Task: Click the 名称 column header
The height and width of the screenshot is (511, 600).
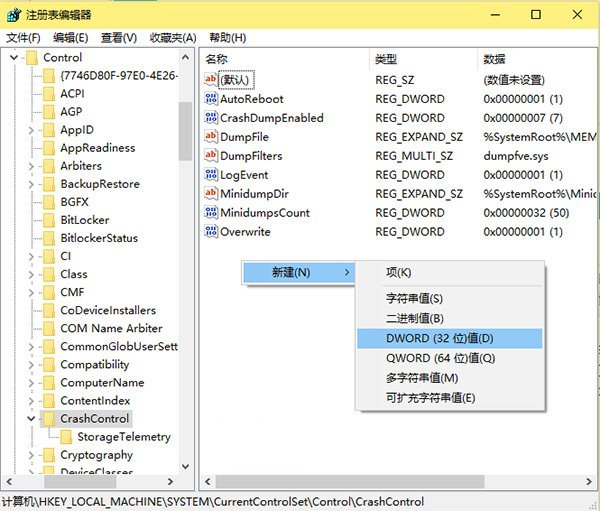Action: [217, 59]
